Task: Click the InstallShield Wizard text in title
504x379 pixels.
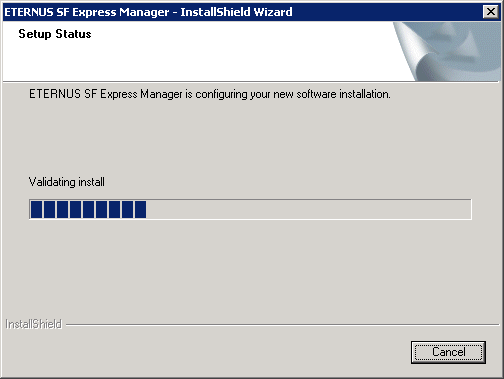Action: click(x=236, y=12)
